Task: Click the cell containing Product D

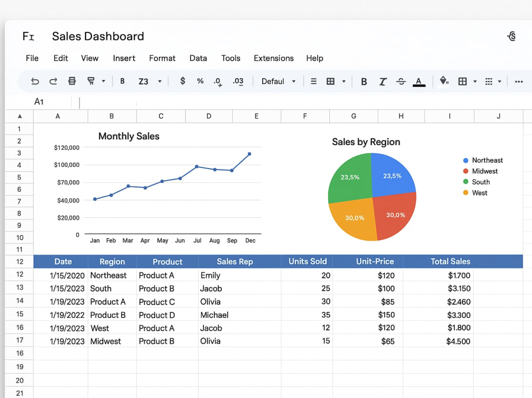Action: point(167,315)
